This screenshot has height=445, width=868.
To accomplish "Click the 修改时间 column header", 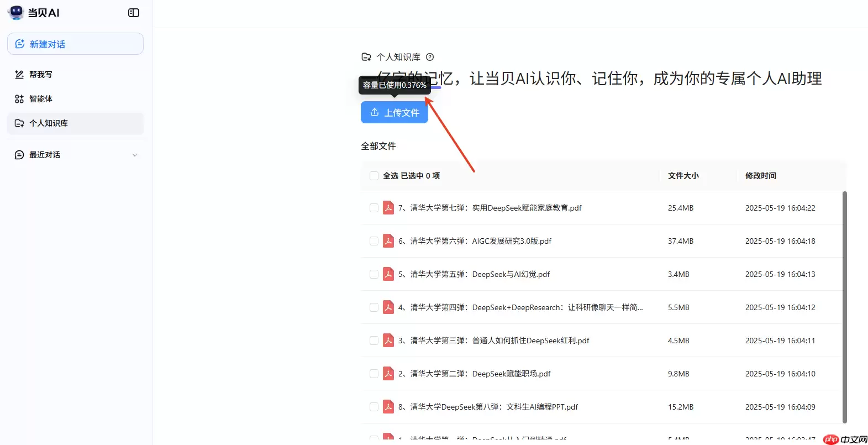I will pos(761,176).
